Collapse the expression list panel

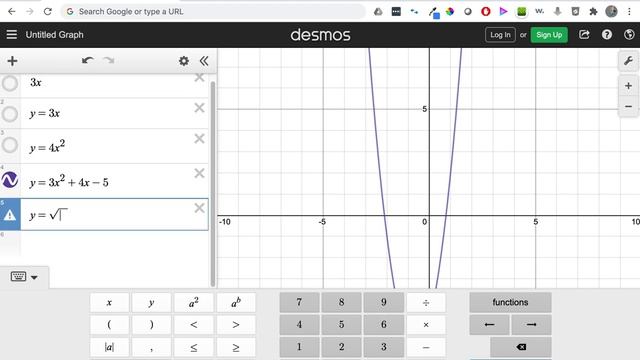pyautogui.click(x=204, y=61)
